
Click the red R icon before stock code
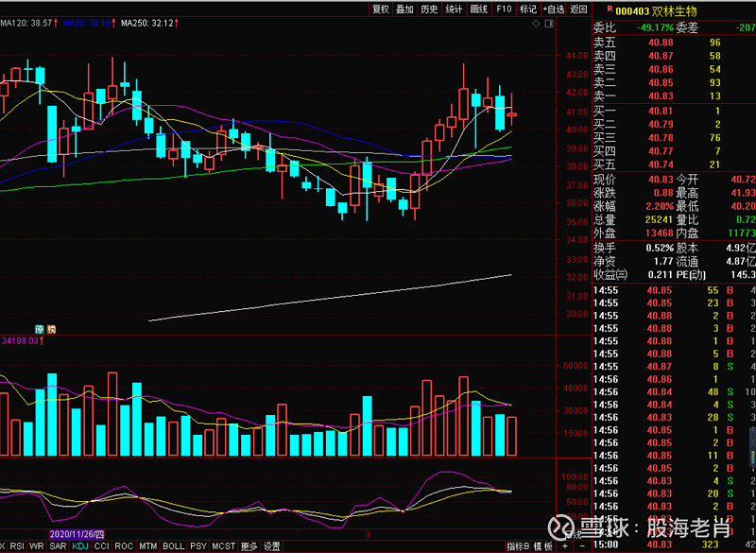pyautogui.click(x=610, y=9)
